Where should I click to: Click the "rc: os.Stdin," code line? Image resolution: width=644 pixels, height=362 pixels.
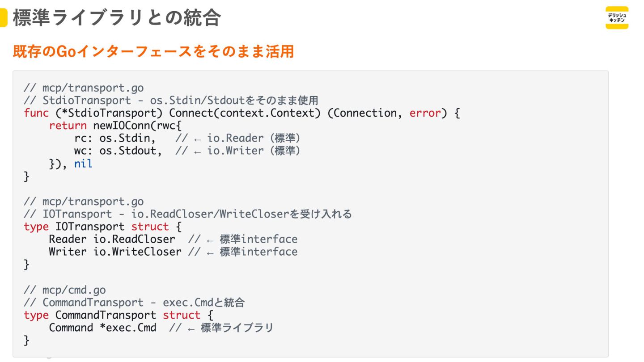115,138
